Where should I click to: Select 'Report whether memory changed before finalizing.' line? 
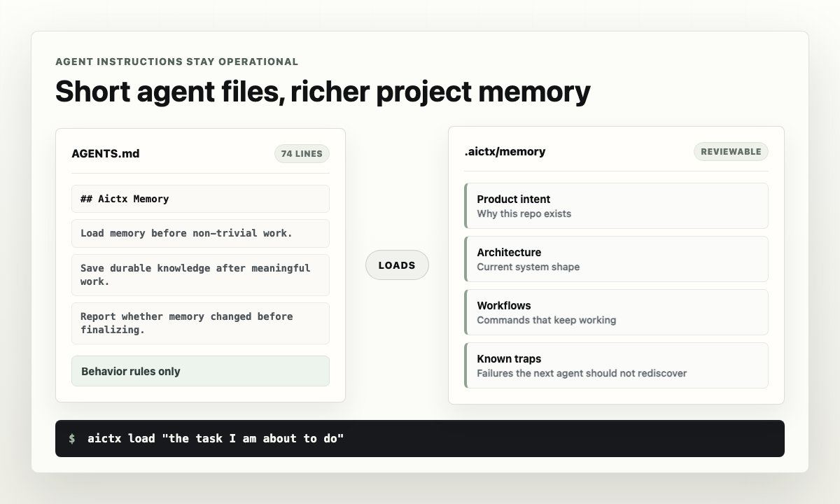tap(200, 323)
